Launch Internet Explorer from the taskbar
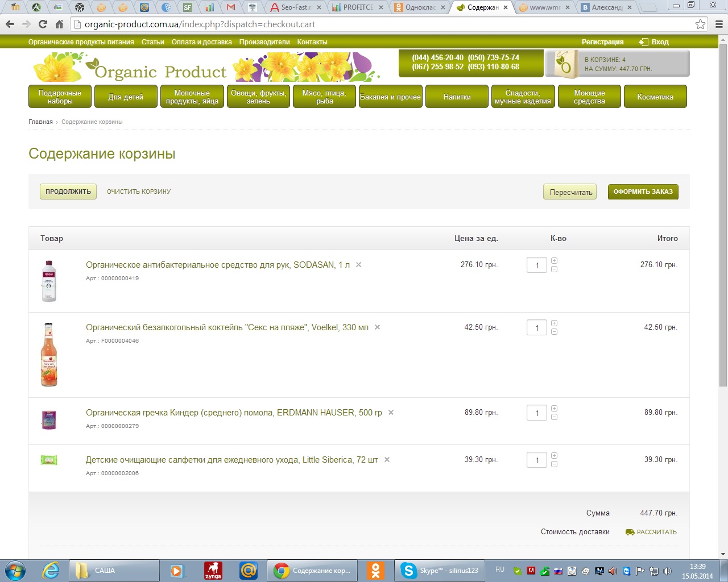728x582 pixels. coord(51,570)
